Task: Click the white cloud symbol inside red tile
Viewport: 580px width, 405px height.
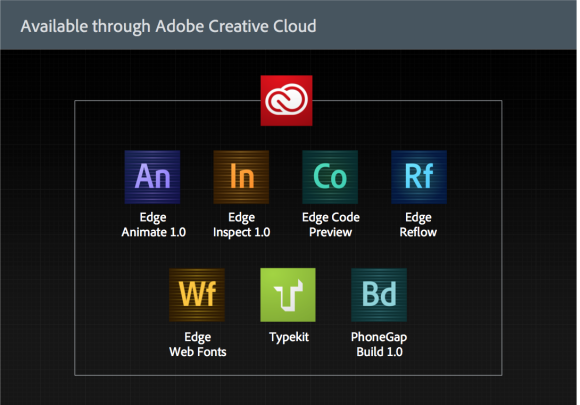Action: [x=286, y=100]
